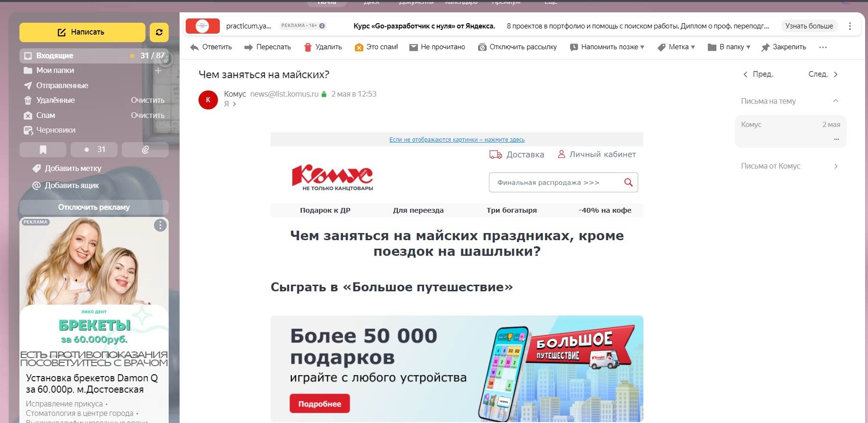Click the practicum red ad logo
Image resolution: width=868 pixels, height=423 pixels.
(203, 26)
